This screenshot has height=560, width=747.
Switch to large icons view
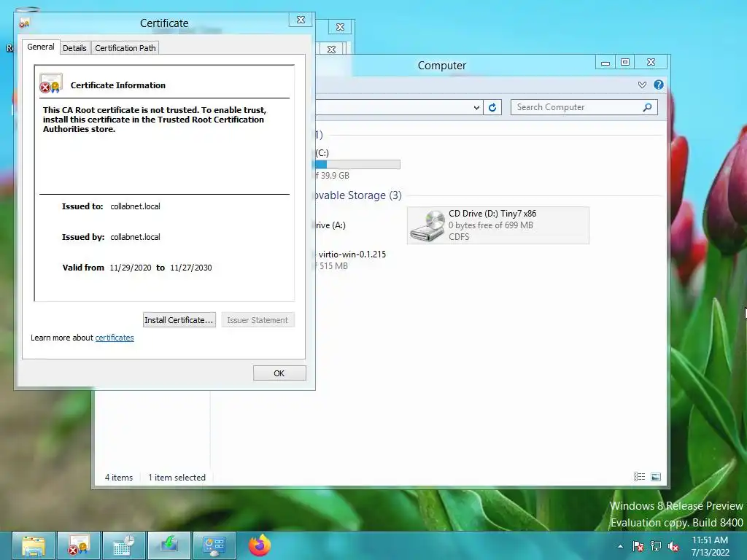(656, 477)
